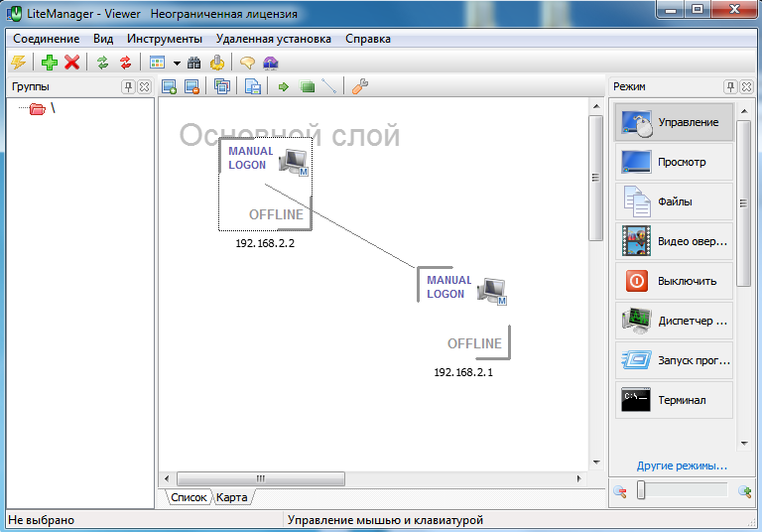Screen dimensions: 762x532
Task: Click mode panel scroll up arrow
Action: 744,111
